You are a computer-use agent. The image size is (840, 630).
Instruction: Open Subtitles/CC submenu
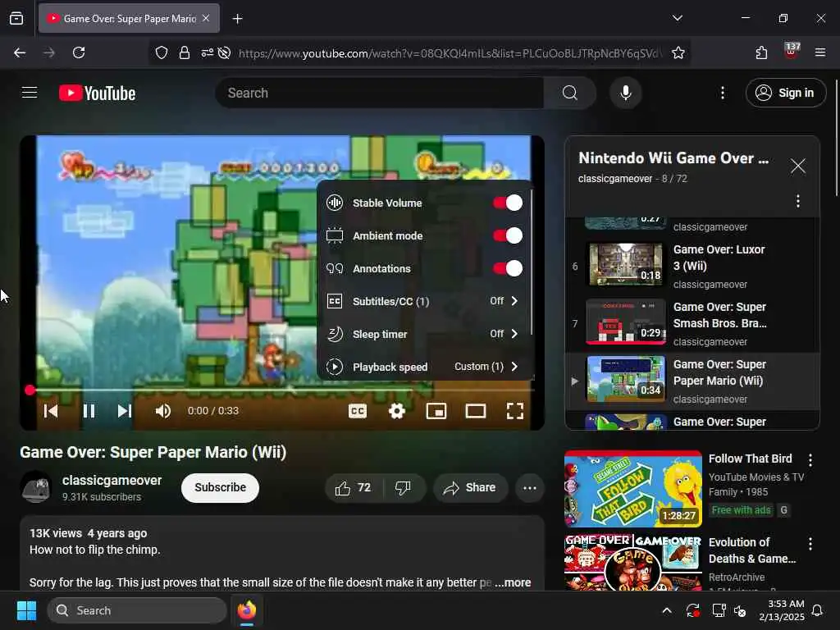coord(422,301)
